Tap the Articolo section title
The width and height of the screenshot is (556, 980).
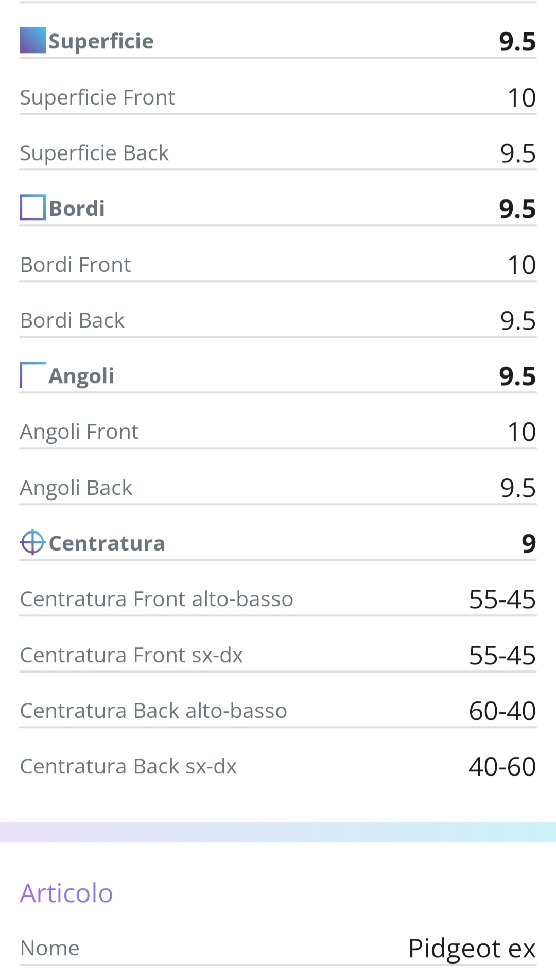point(66,893)
